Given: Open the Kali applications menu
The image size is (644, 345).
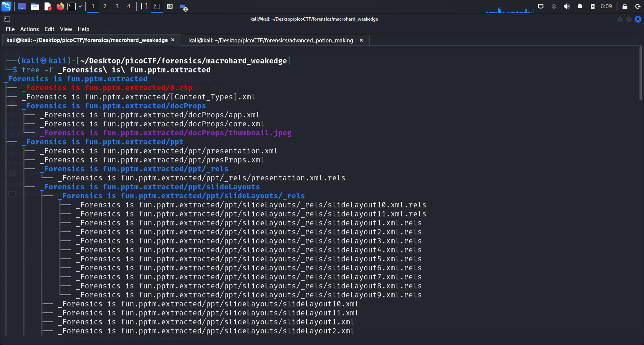Looking at the screenshot, I should [6, 6].
